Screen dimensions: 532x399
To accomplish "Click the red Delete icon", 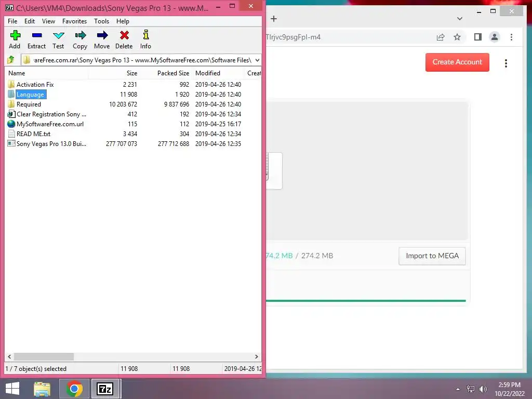I will tap(124, 35).
